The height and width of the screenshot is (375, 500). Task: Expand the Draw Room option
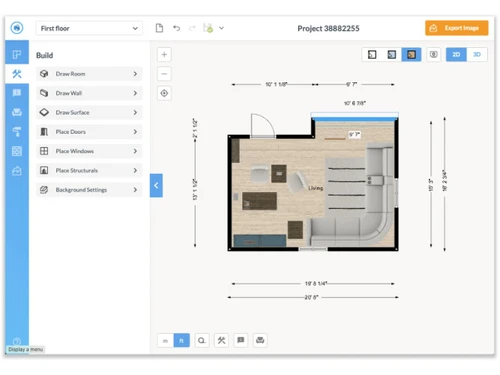click(89, 74)
